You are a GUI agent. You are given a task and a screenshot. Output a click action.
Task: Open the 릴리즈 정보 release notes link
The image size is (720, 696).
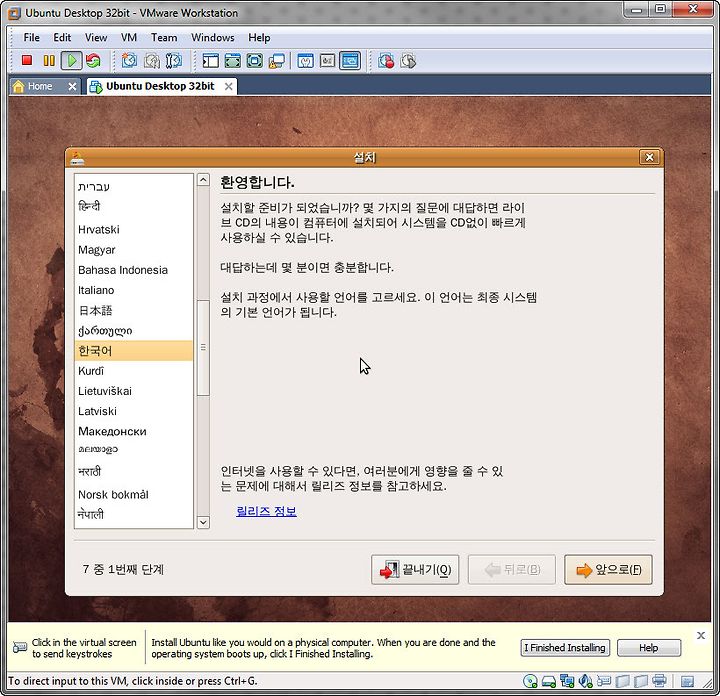point(266,511)
